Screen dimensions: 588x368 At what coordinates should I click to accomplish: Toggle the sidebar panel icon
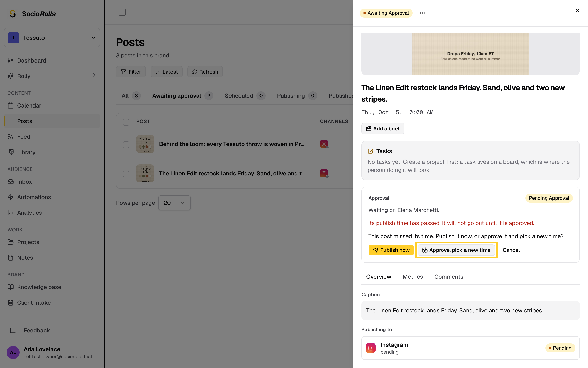pos(122,12)
